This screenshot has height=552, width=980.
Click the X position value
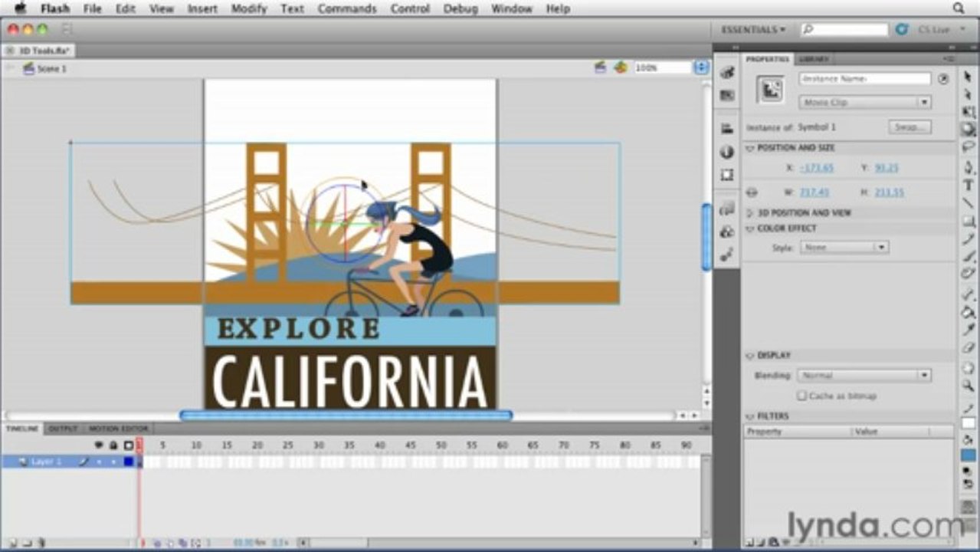pos(816,168)
